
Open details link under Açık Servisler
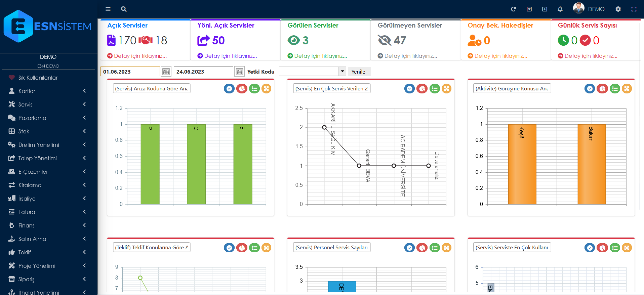[x=137, y=56]
